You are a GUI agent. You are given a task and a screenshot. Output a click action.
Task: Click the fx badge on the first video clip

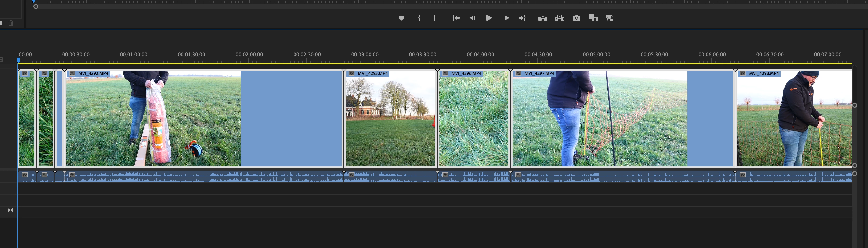coord(25,73)
